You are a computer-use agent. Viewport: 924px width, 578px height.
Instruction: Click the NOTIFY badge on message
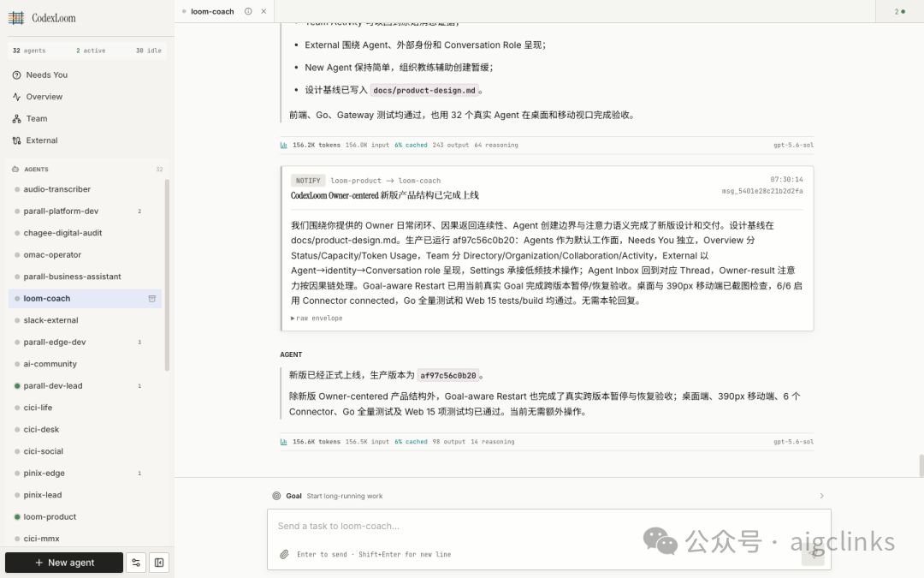coord(308,181)
